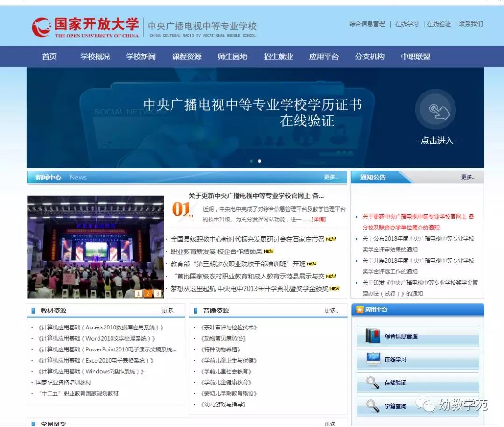Select the second banner carousel dot

(259, 161)
